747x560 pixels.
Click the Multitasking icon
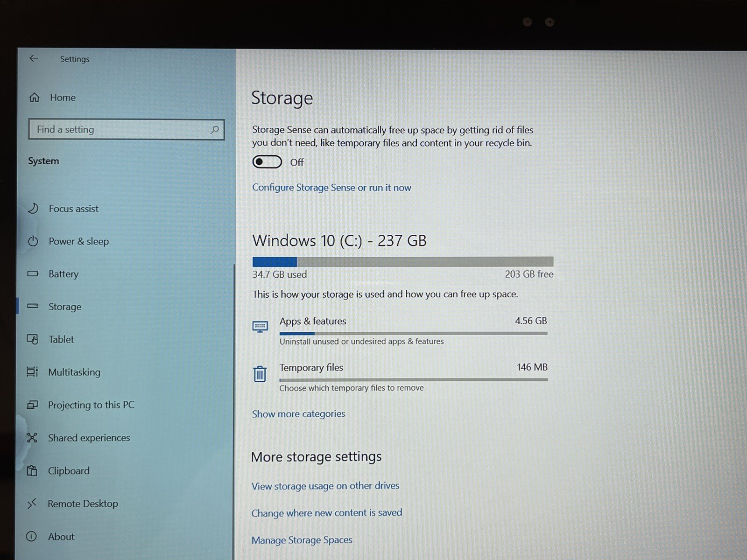32,372
